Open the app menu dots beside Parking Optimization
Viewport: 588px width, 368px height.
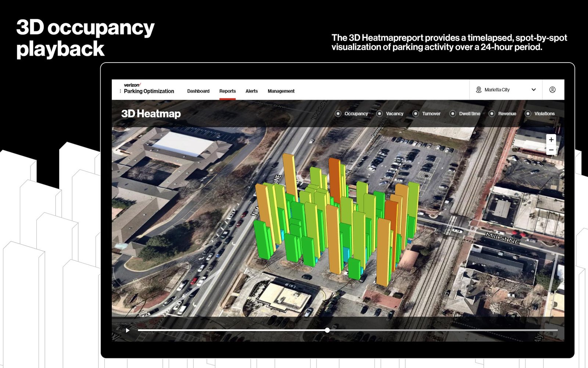120,91
